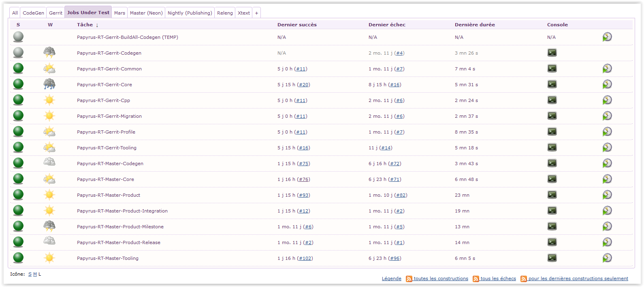
Task: Open feed pour les dernières constructions seulement
Action: point(578,278)
